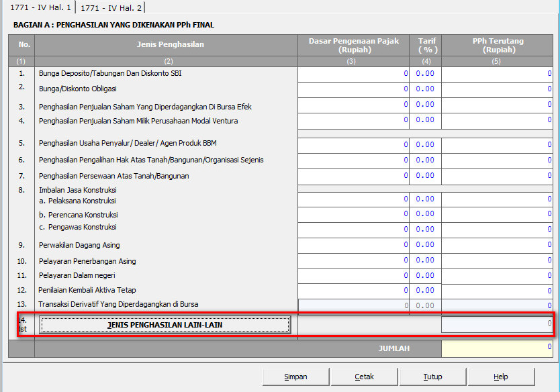Click Tarif field for Transaksi Derivatif row

pos(425,306)
